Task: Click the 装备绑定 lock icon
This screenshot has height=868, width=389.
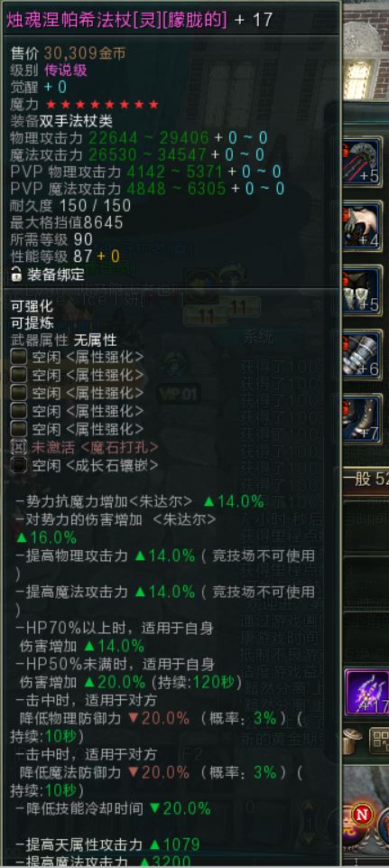Action: [x=16, y=274]
